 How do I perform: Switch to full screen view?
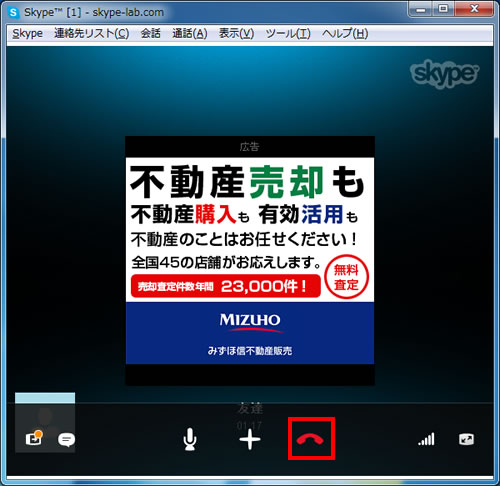[x=466, y=439]
